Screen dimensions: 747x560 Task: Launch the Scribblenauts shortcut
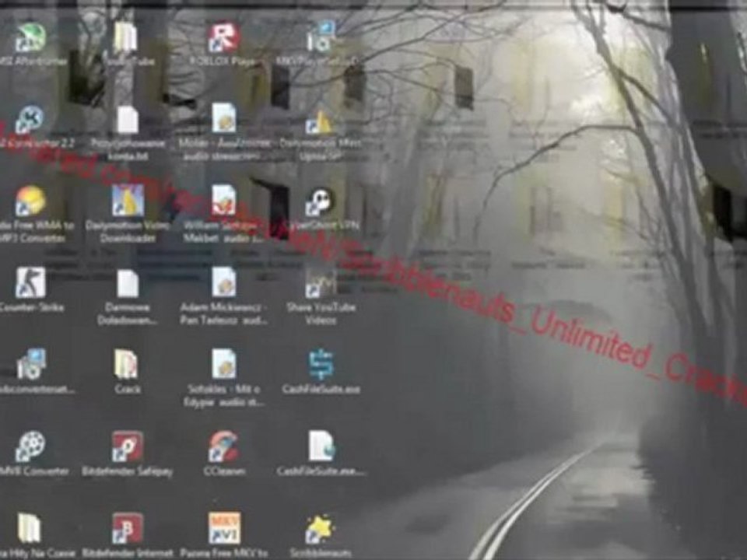click(320, 530)
